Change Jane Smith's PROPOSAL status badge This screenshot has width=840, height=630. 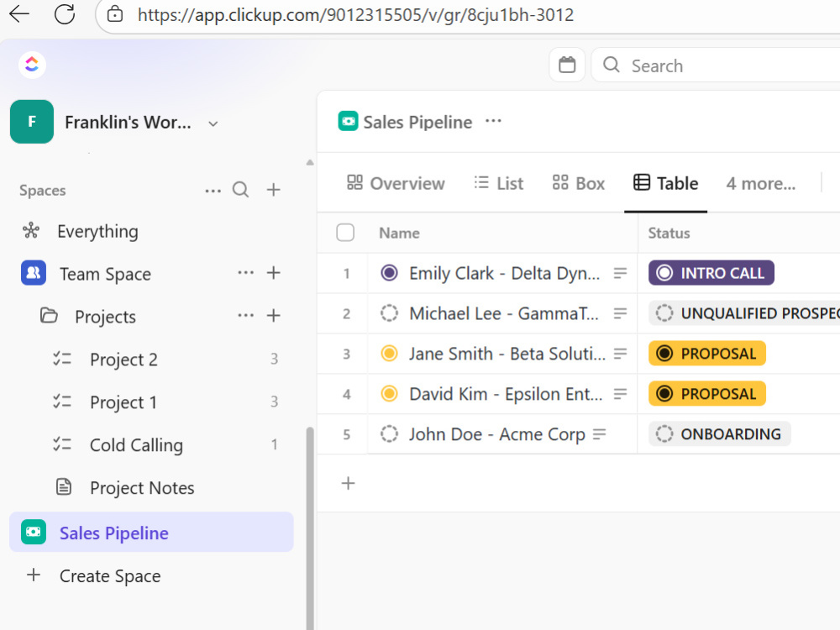point(707,354)
